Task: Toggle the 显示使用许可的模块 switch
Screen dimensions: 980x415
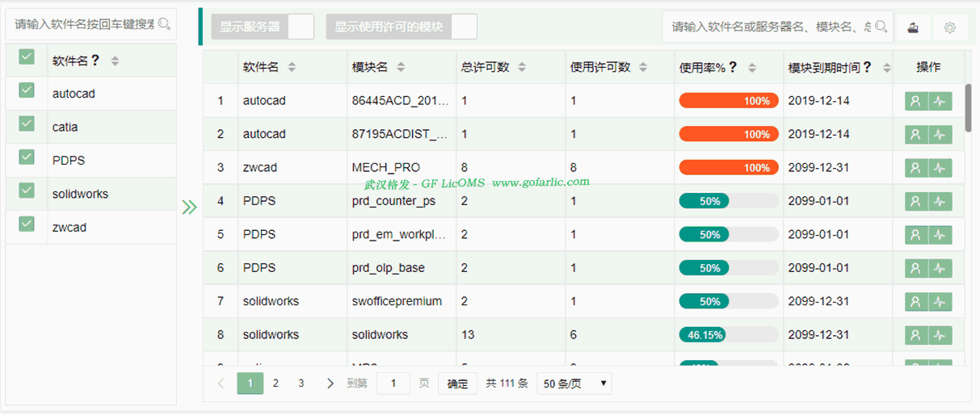Action: [x=402, y=27]
